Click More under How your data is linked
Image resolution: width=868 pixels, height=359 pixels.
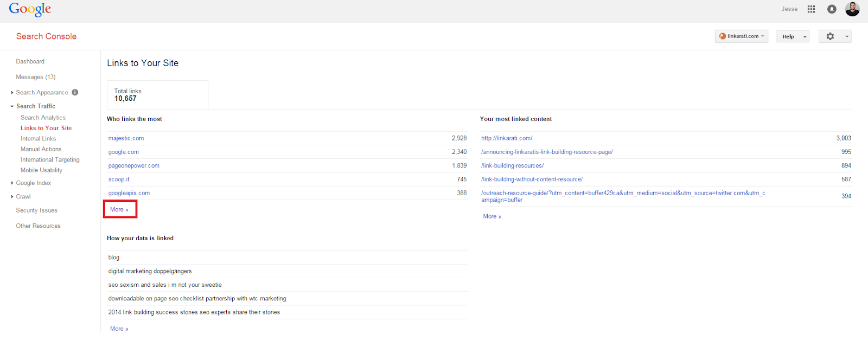coord(119,329)
